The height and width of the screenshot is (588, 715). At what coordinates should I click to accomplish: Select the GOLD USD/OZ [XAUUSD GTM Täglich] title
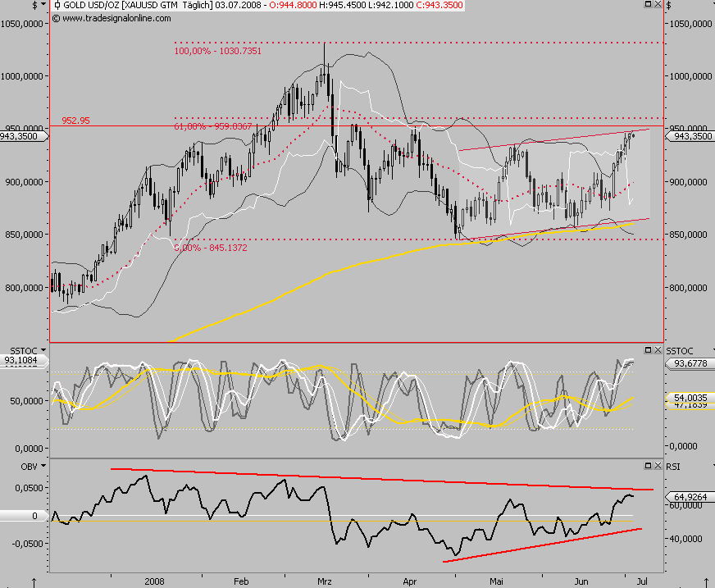coord(138,6)
